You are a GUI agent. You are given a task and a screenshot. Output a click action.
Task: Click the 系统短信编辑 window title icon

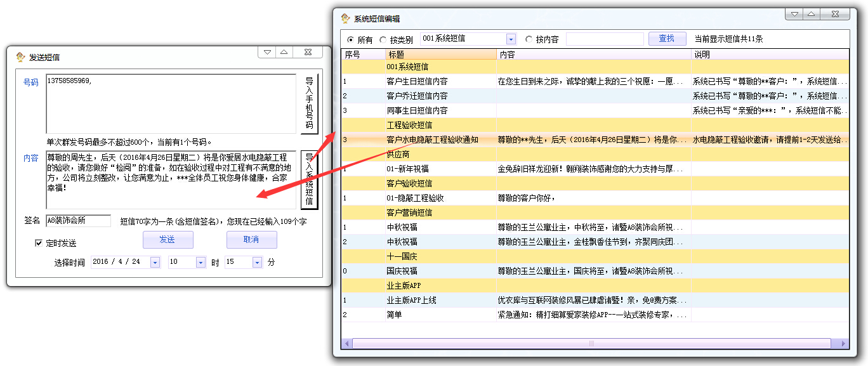click(345, 18)
